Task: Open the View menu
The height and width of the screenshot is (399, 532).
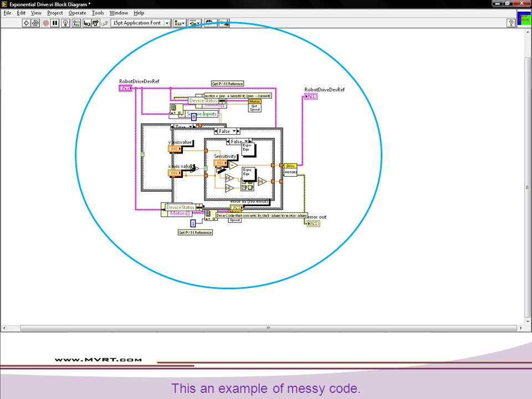Action: [36, 13]
